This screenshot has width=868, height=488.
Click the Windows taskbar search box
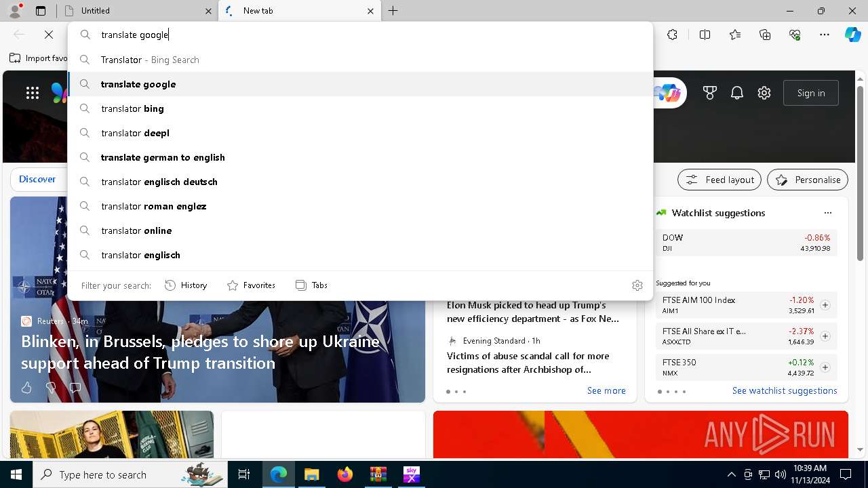click(130, 474)
